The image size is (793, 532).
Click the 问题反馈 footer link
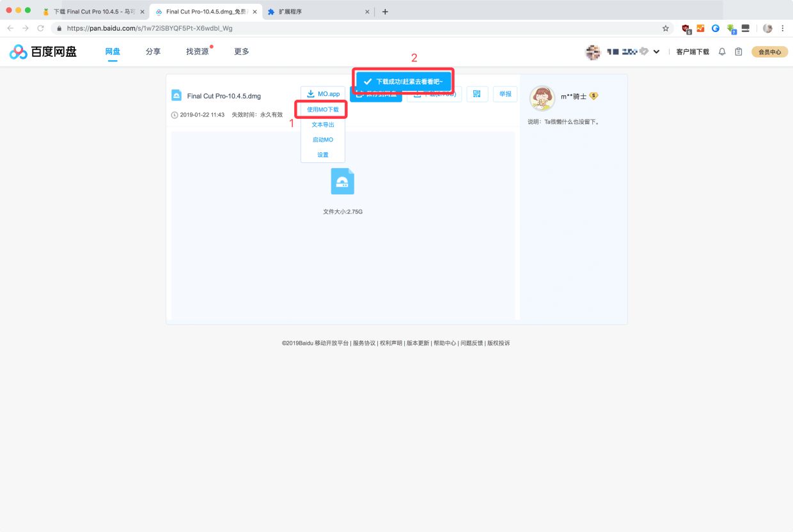point(471,343)
